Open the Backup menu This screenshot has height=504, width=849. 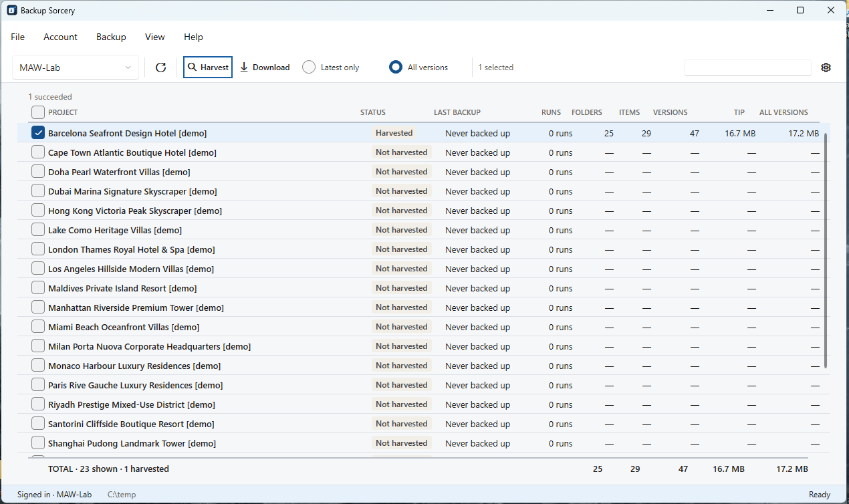click(111, 37)
